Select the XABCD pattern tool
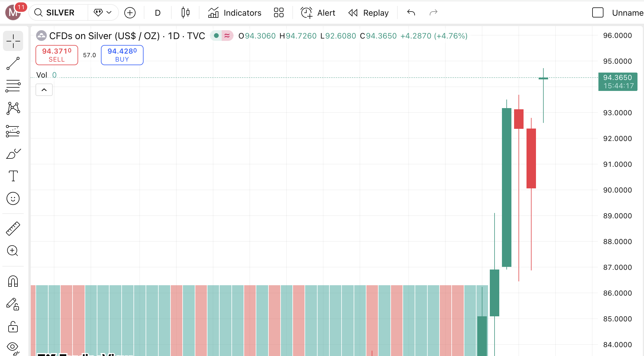The height and width of the screenshot is (356, 644). pyautogui.click(x=13, y=108)
